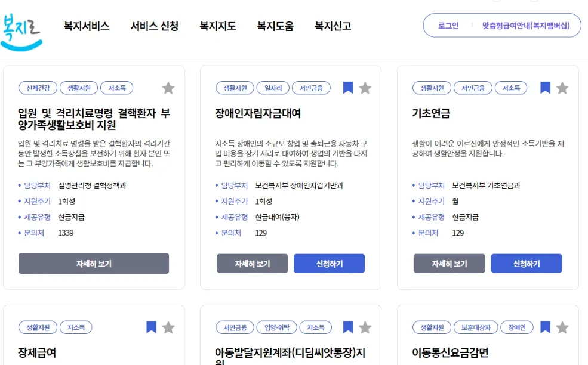Toggle favorite star on 기초연금 card
Image resolution: width=588 pixels, height=365 pixels.
(562, 88)
